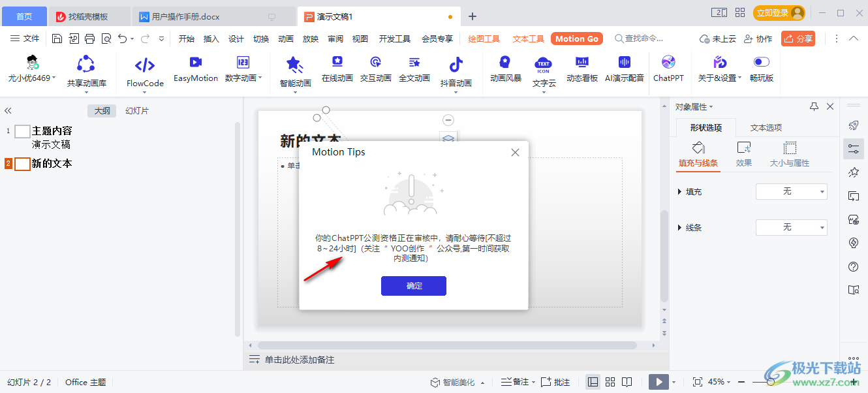This screenshot has width=868, height=393.
Task: Toggle the 畅玩版 switch
Action: 762,62
